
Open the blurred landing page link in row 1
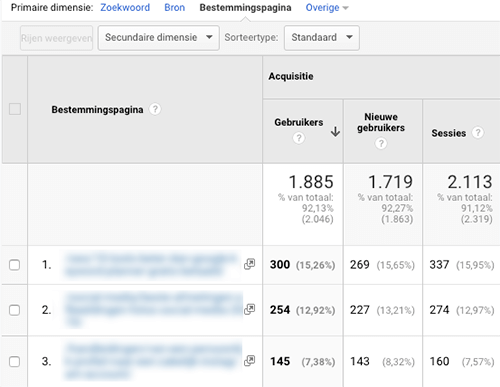point(151,265)
